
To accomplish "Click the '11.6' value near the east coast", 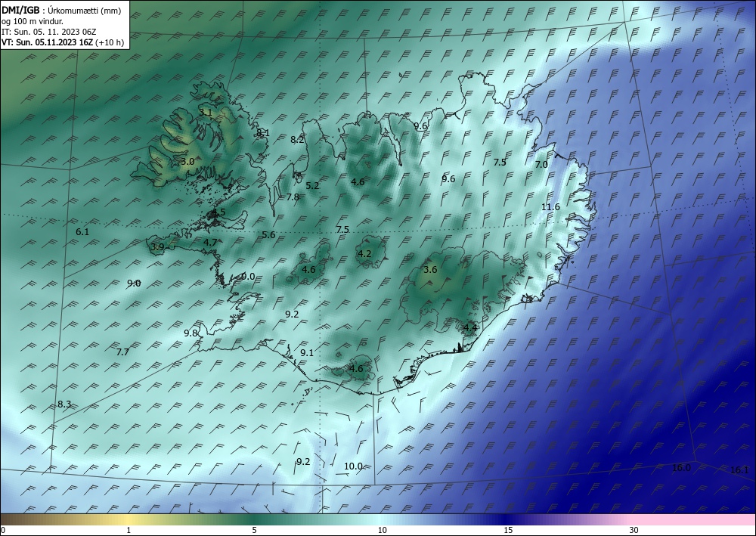I will point(550,207).
